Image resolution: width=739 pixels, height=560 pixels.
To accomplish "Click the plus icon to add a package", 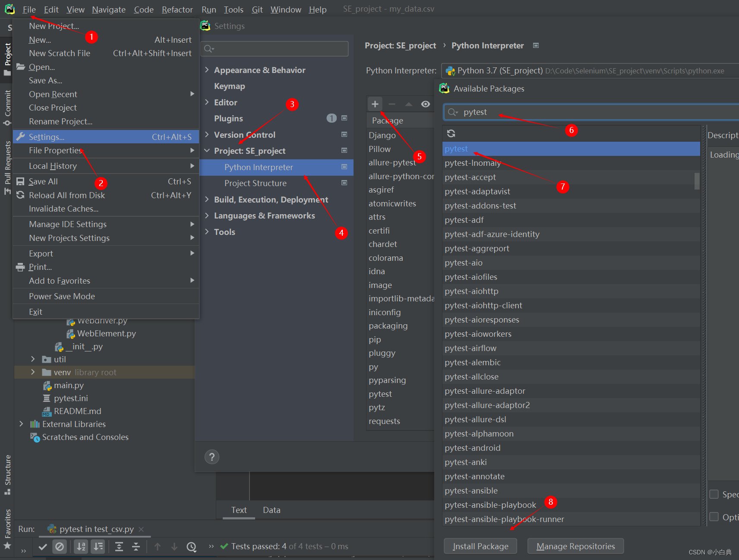I will [375, 104].
